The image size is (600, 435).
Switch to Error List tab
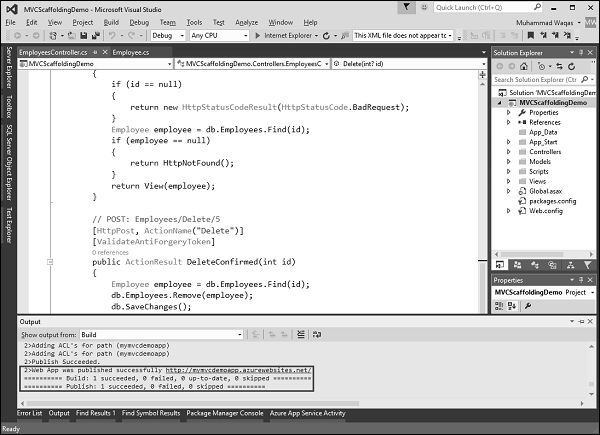pyautogui.click(x=29, y=413)
